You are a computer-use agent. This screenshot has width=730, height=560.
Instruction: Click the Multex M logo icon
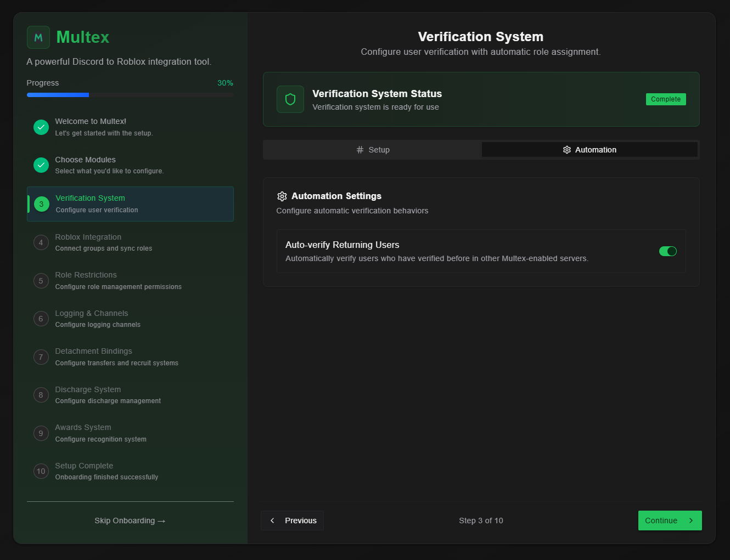tap(38, 37)
